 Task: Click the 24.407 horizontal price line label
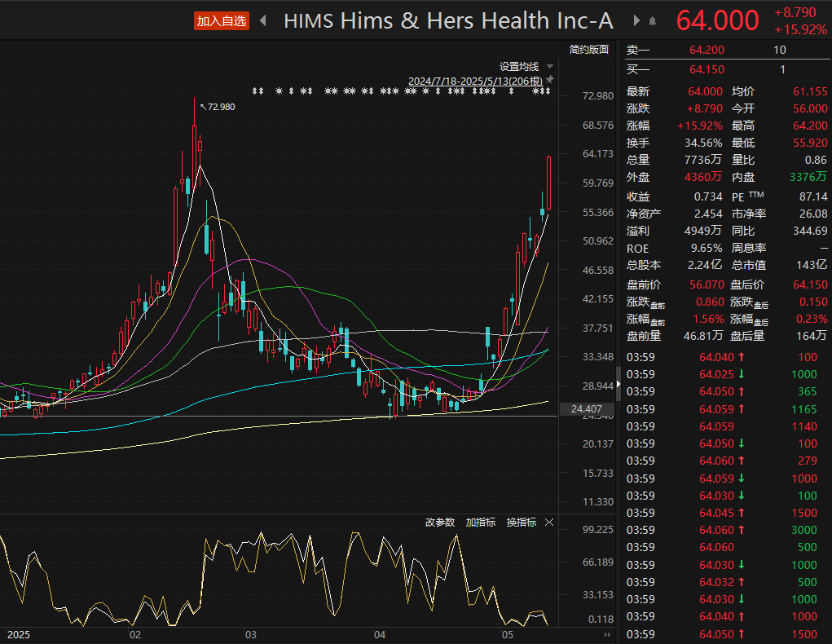(x=587, y=409)
